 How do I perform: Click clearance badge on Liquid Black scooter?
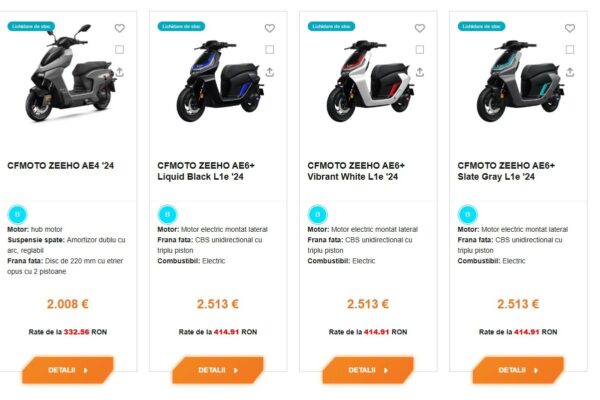point(181,26)
